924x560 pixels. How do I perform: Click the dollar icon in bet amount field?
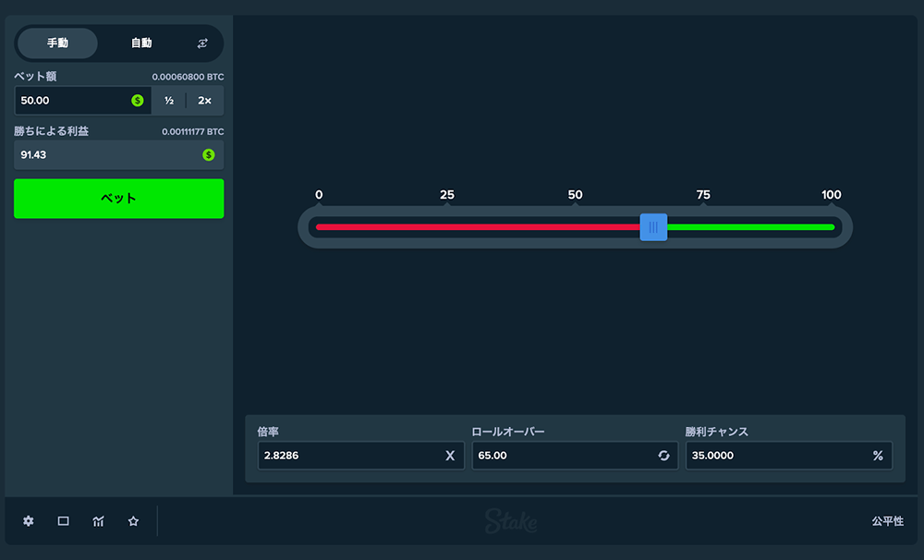(138, 100)
